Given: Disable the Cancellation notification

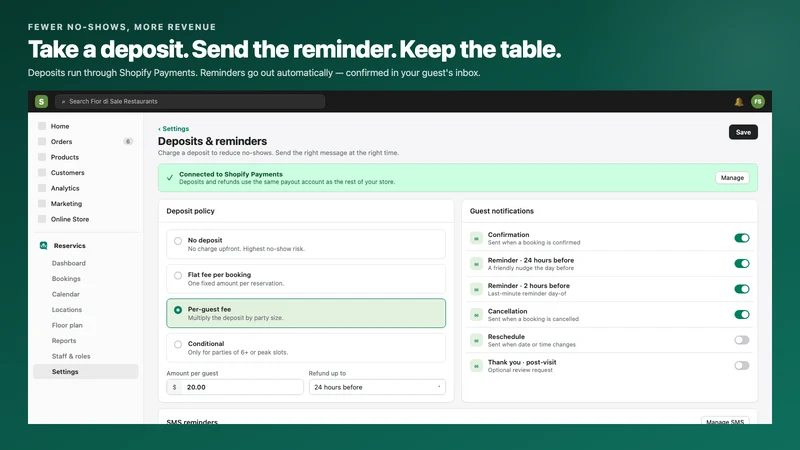Looking at the screenshot, I should (741, 314).
